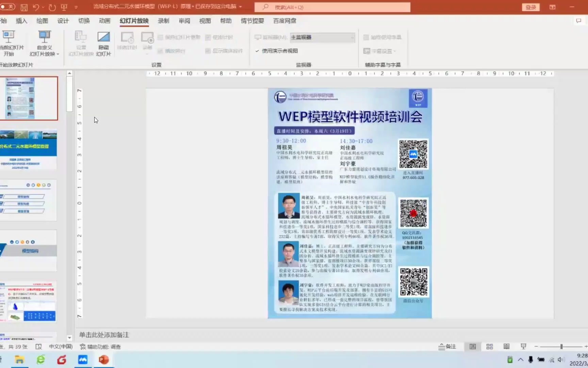Click 单击此处添加备注 notes area
588x368 pixels.
[104, 335]
